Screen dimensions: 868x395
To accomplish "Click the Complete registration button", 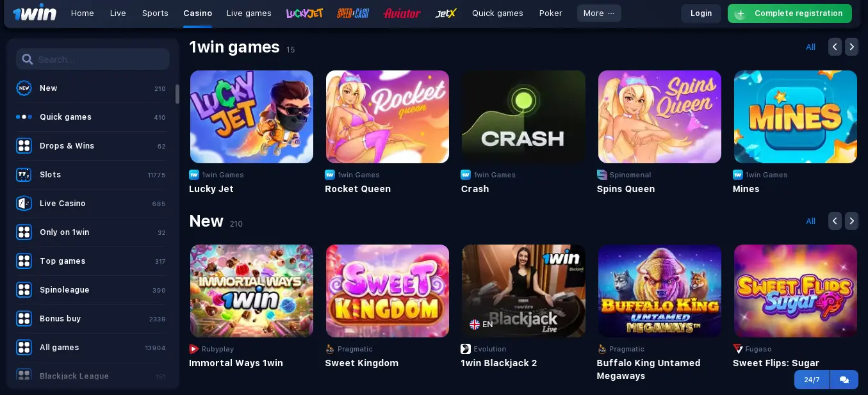I will coord(790,13).
